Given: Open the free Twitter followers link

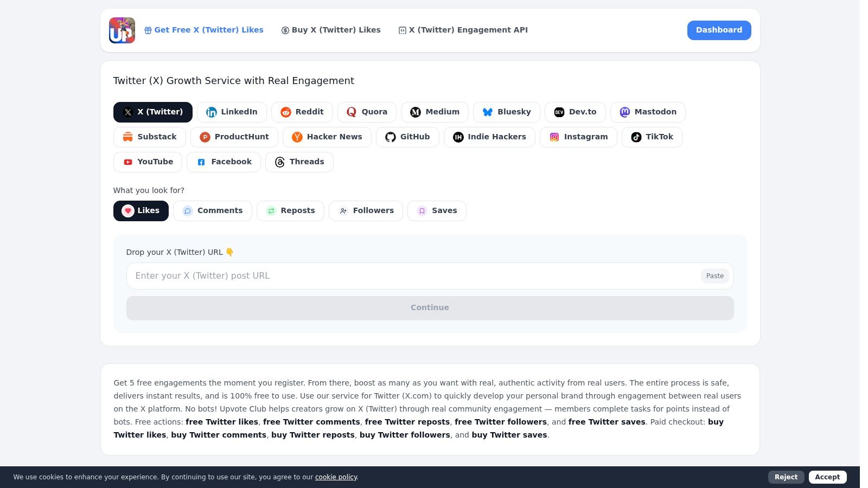Looking at the screenshot, I should (501, 422).
